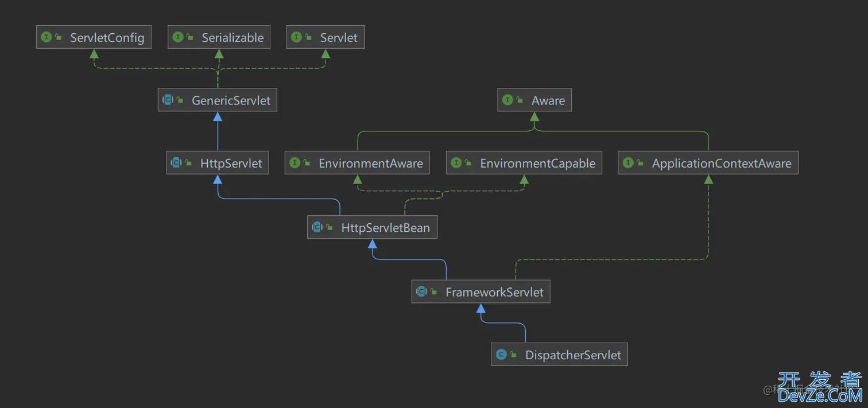
Task: Click the interface icon on ApplicationContextAware node
Action: pos(628,163)
